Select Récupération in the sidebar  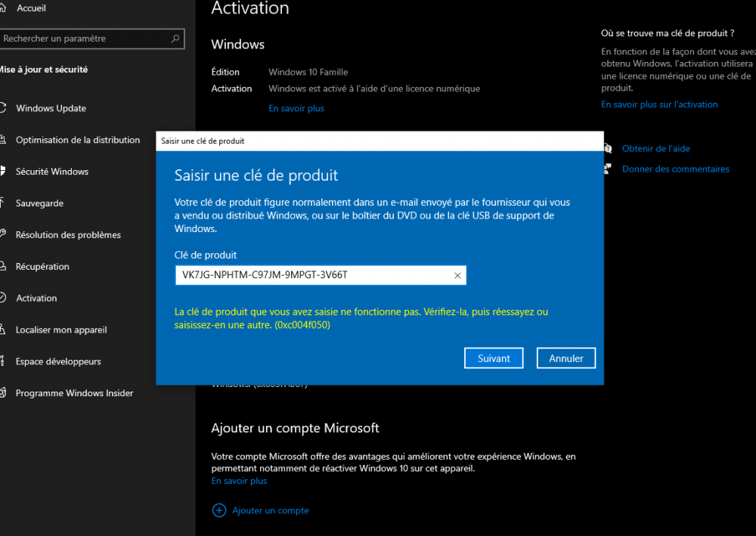pyautogui.click(x=42, y=267)
